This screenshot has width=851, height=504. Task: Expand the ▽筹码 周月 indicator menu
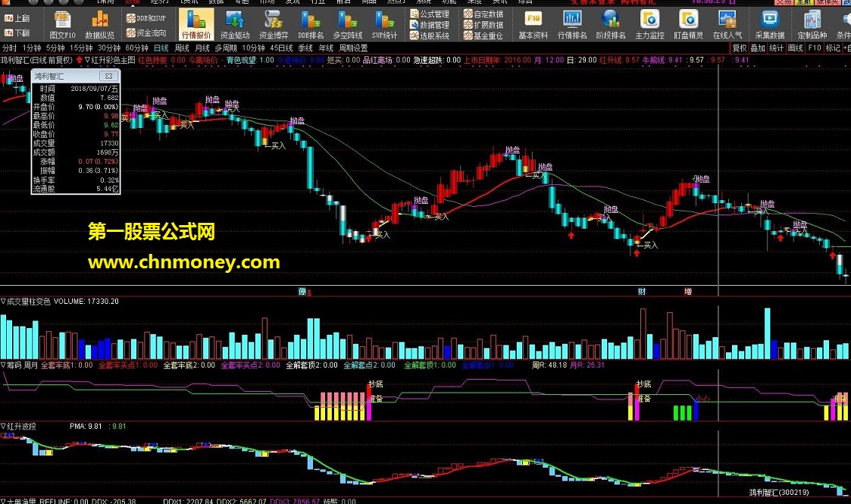click(x=19, y=365)
